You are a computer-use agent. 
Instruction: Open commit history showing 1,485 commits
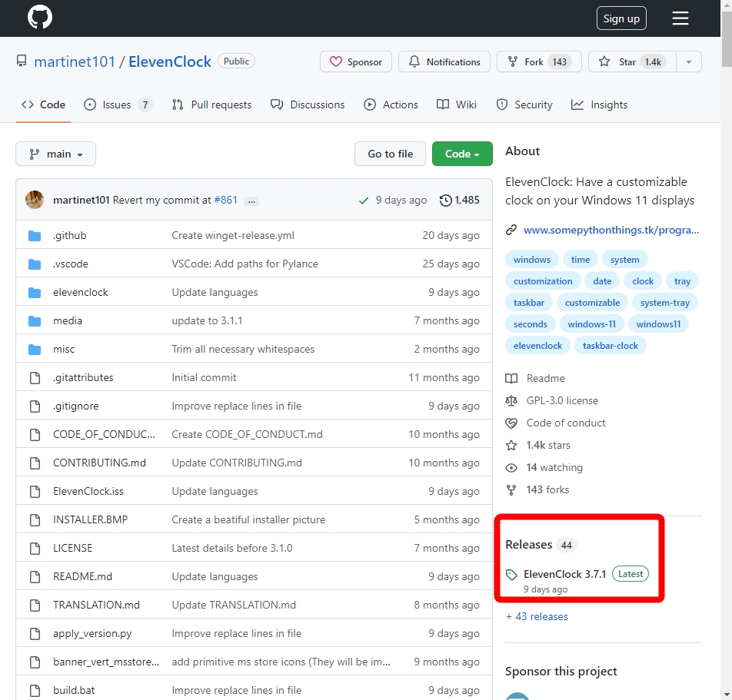point(459,201)
